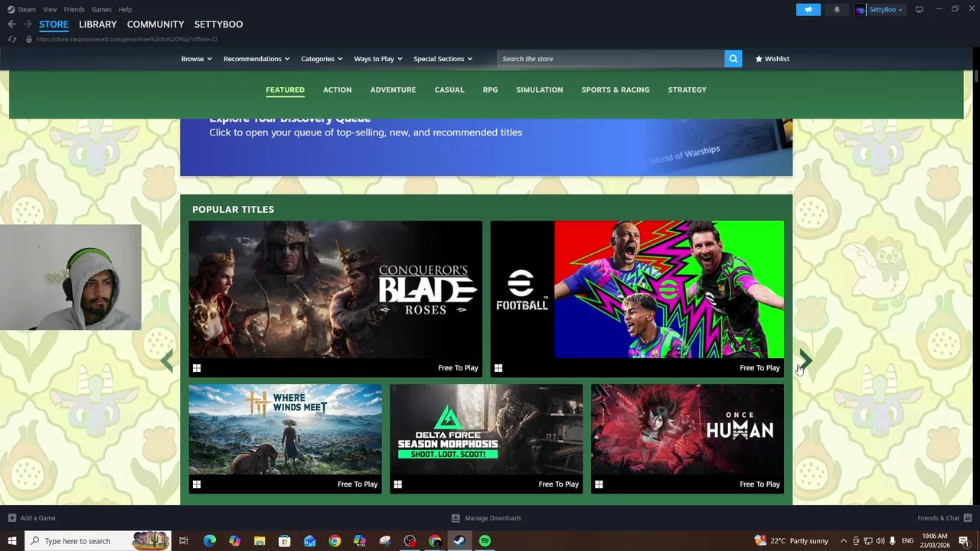
Task: Open the Help menu
Action: click(x=125, y=9)
